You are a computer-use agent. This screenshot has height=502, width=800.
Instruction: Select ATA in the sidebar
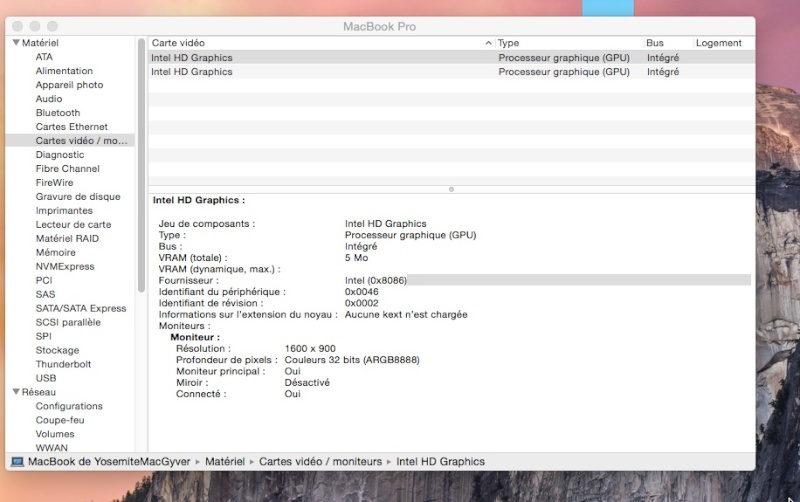[x=44, y=57]
